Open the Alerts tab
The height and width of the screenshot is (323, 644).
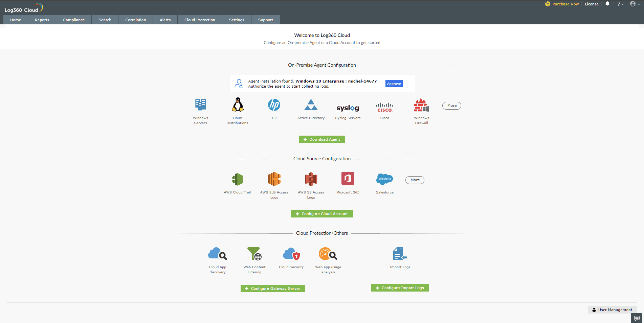[165, 20]
